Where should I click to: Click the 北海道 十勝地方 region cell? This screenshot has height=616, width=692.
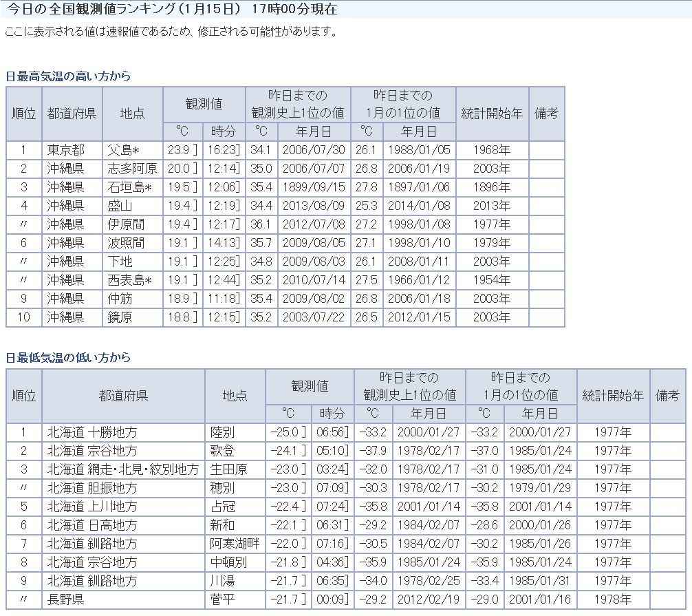[x=92, y=432]
